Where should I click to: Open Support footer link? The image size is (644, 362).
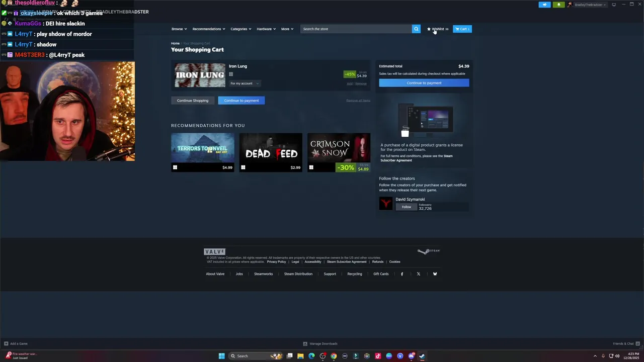tap(330, 274)
